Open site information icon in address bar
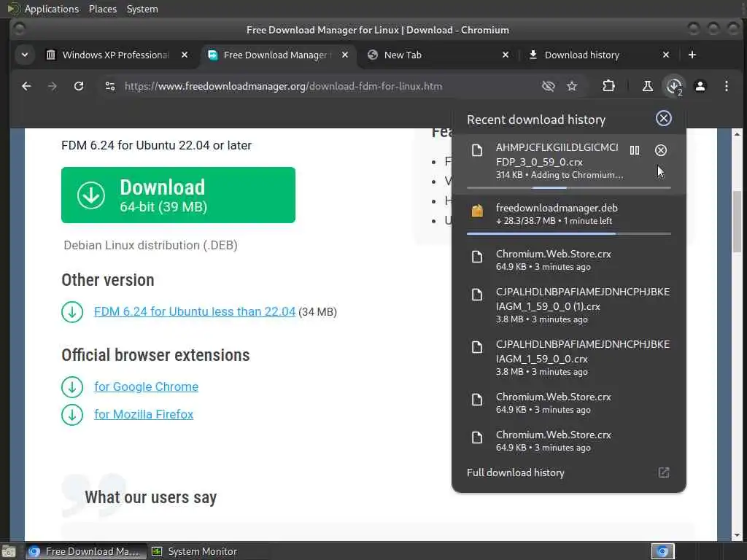 click(110, 86)
